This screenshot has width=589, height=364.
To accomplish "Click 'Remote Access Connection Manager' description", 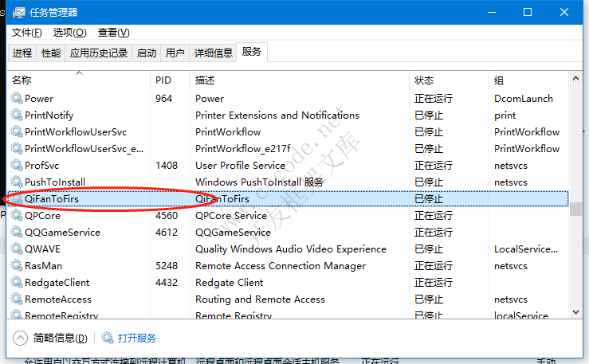I will [281, 266].
